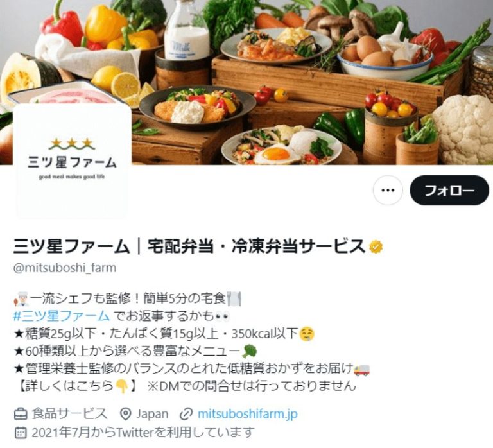The height and width of the screenshot is (448, 493).
Task: Click the delivery truck emoji in bio
Action: [361, 369]
